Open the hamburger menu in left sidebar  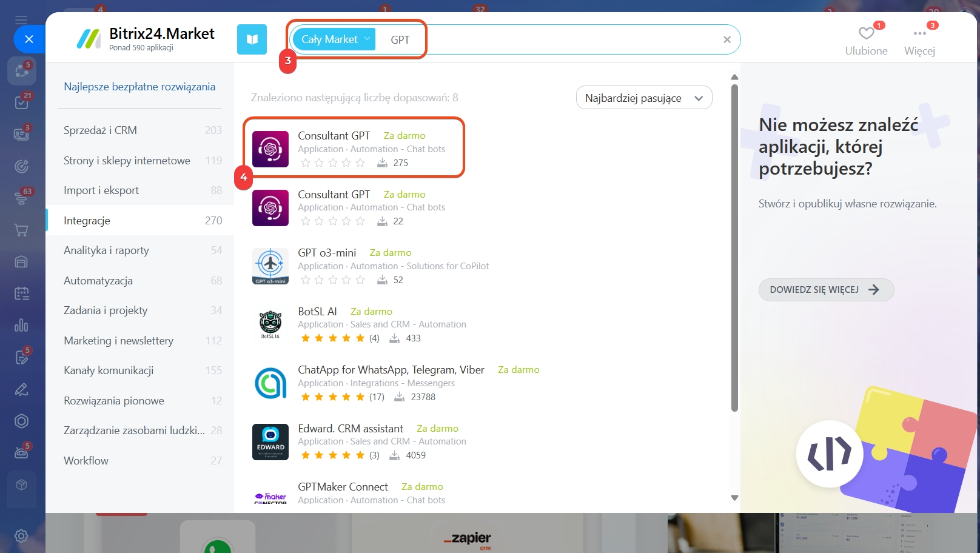coord(21,20)
